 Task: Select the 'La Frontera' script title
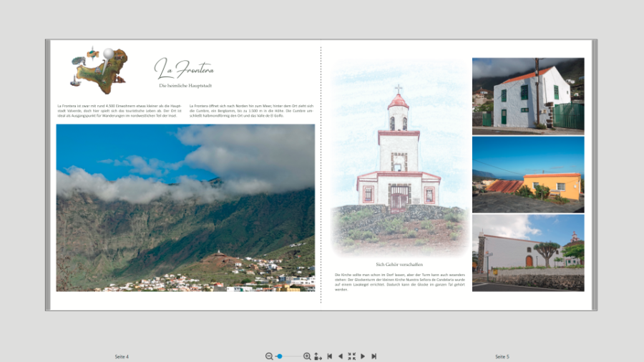185,68
